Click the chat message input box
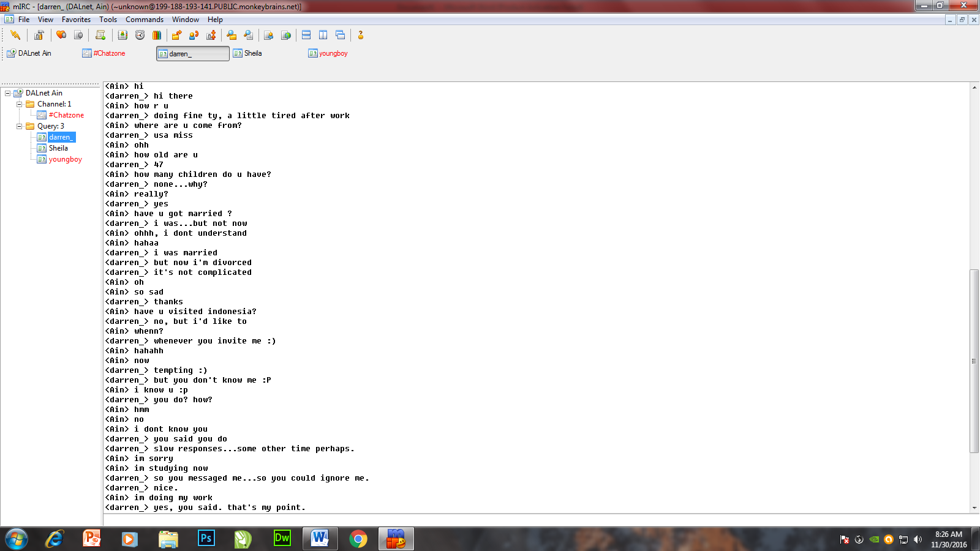This screenshot has width=980, height=551. [x=541, y=520]
